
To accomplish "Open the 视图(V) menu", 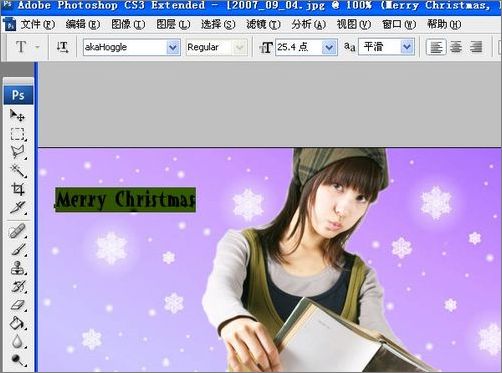I will tap(354, 25).
